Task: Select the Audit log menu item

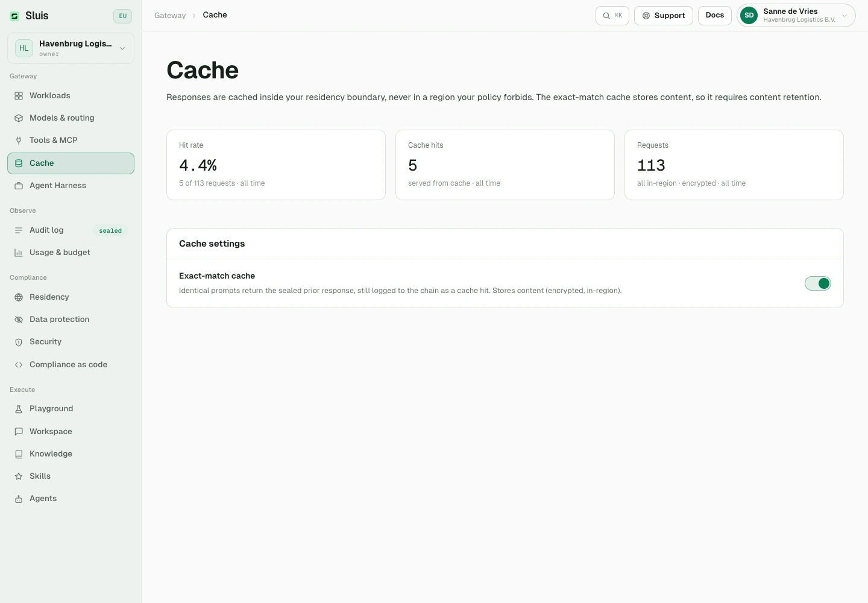Action: (71, 230)
